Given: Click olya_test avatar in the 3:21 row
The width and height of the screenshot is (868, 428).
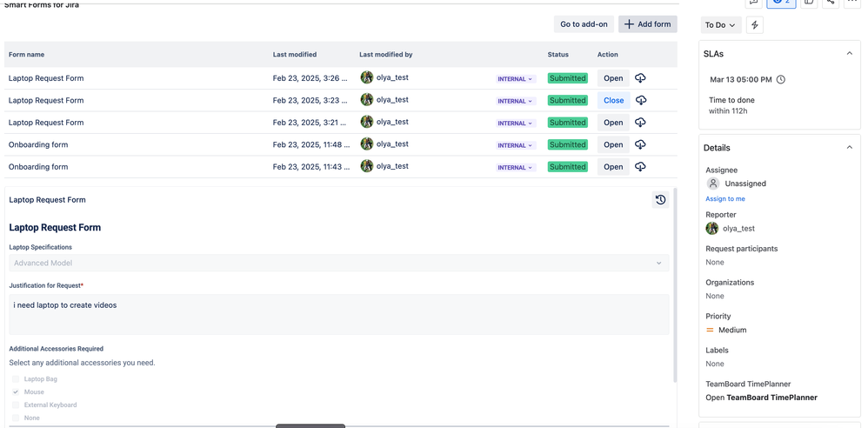Looking at the screenshot, I should click(366, 122).
